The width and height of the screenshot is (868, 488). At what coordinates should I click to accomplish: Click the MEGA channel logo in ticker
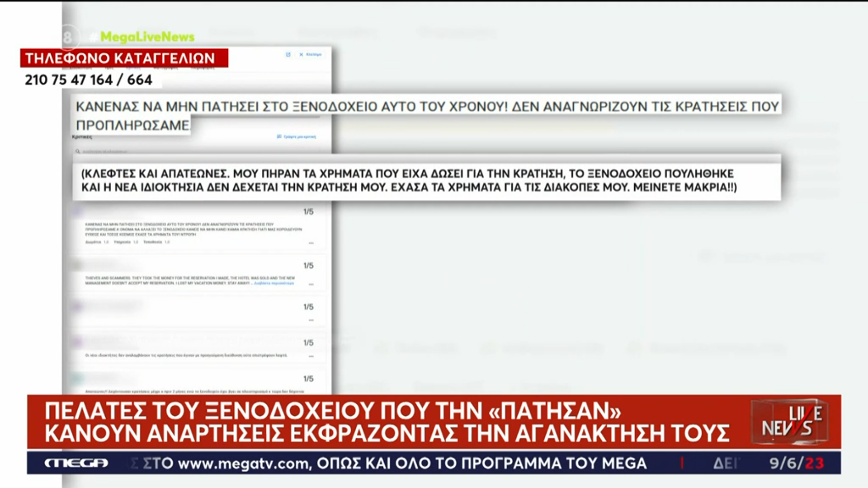[76, 463]
